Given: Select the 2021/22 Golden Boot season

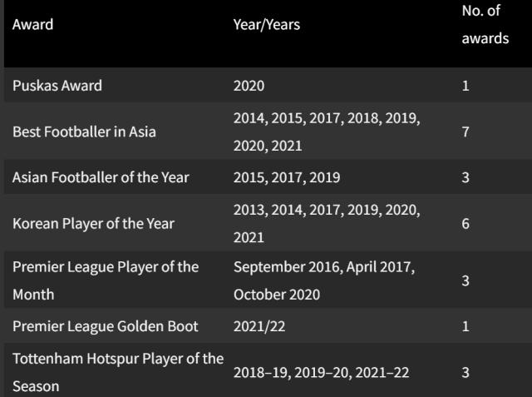Looking at the screenshot, I should tap(259, 326).
